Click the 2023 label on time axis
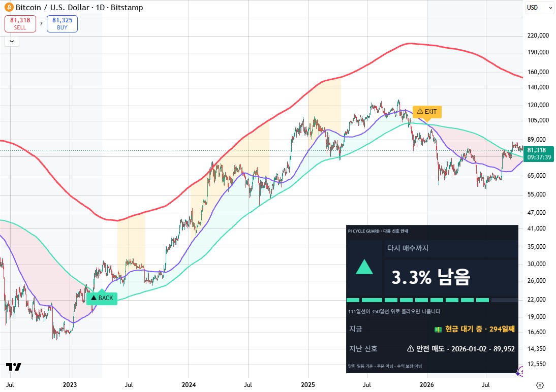 (x=70, y=385)
